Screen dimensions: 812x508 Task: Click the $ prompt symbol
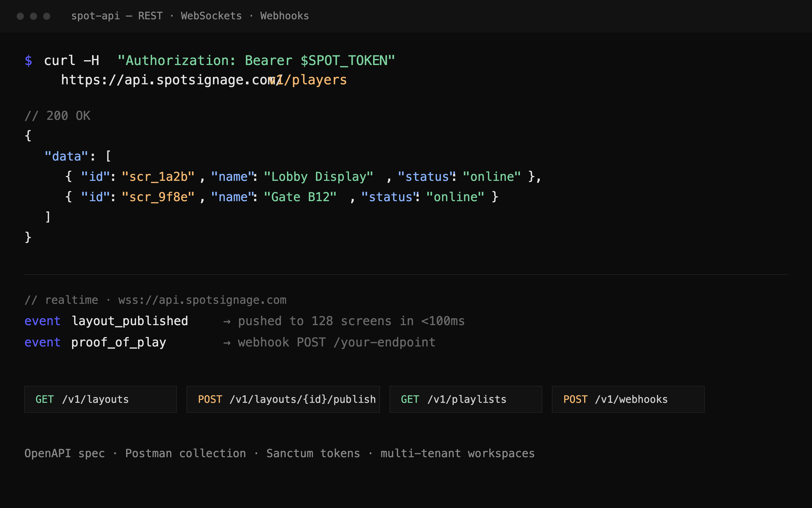pos(28,61)
